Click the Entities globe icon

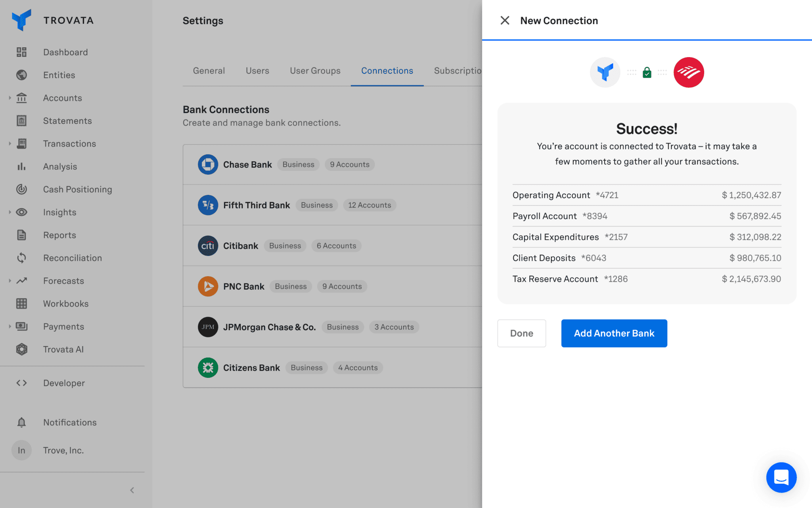point(21,75)
